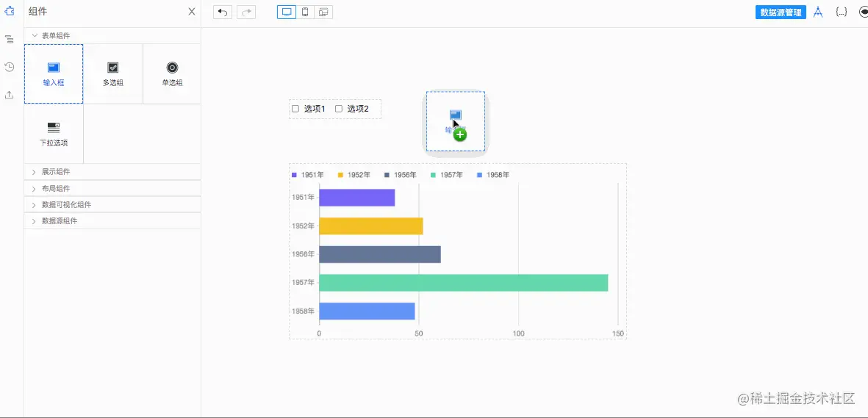The width and height of the screenshot is (868, 418).
Task: Expand the 展示组件 section
Action: click(x=112, y=172)
